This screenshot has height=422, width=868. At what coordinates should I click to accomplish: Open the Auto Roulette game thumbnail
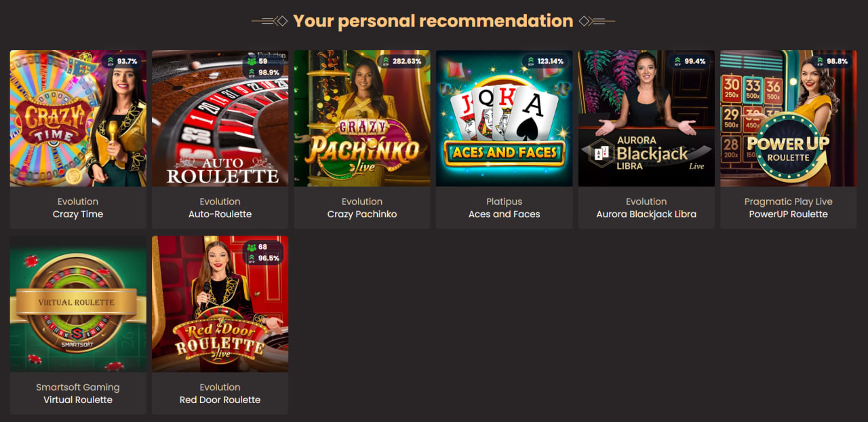220,118
